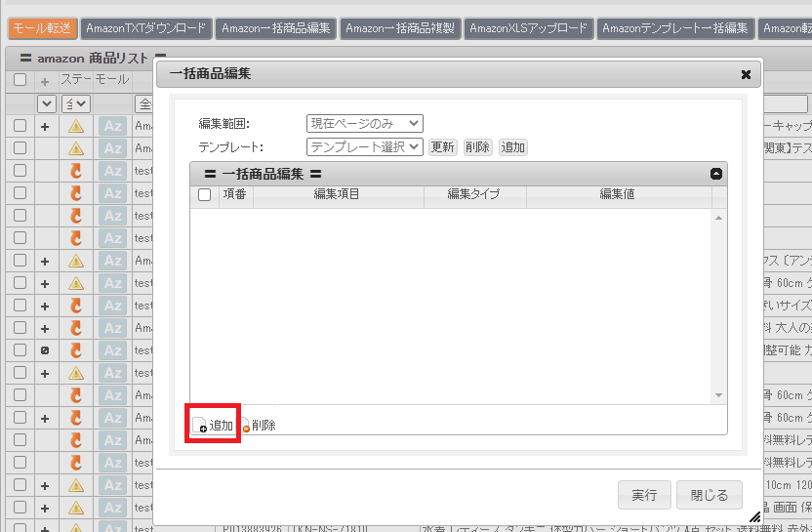Screen dimensions: 812x532
Task: Open filter dropdown under ステー status column
Action: tap(76, 103)
